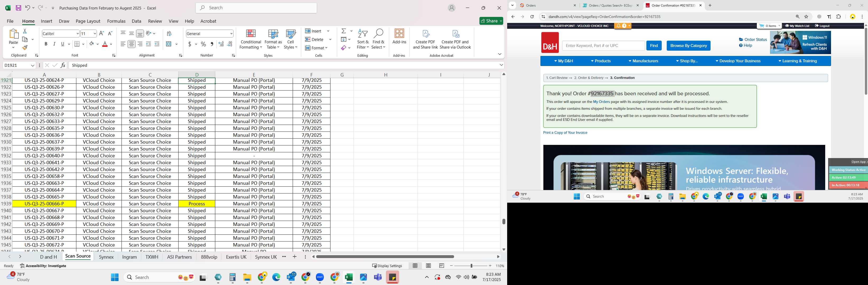Image resolution: width=868 pixels, height=285 pixels.
Task: Open the font size 11 dropdown
Action: click(x=95, y=34)
